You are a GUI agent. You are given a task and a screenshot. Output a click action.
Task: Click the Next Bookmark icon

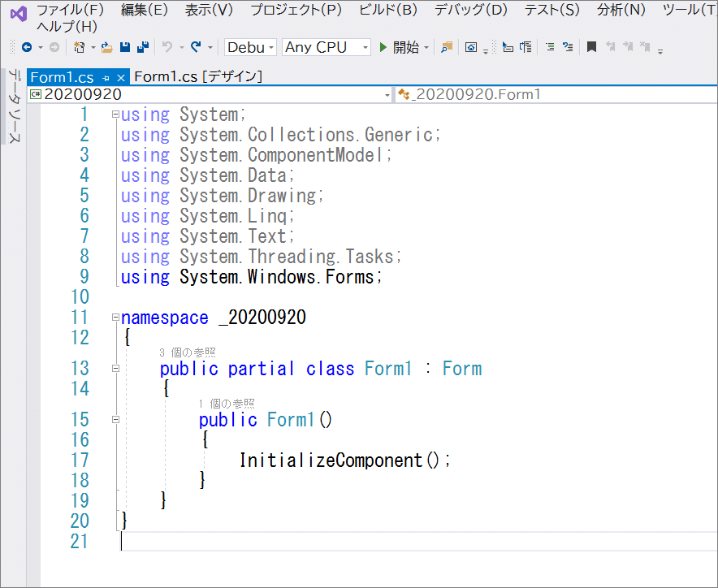[x=628, y=46]
